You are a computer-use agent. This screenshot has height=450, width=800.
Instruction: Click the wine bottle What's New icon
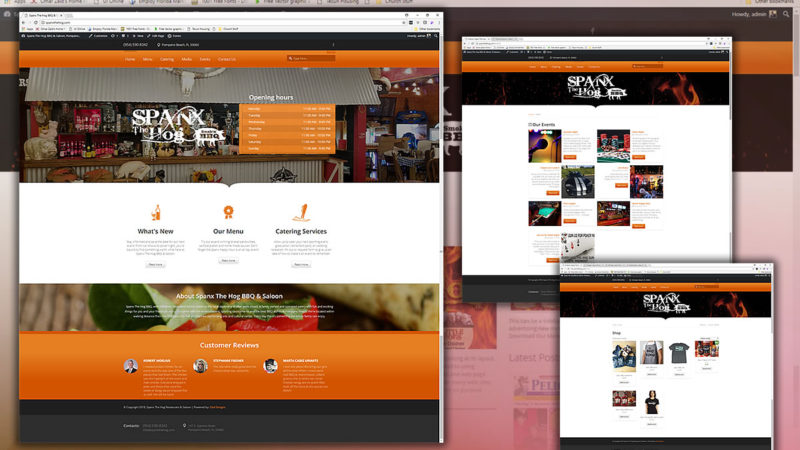click(x=155, y=212)
